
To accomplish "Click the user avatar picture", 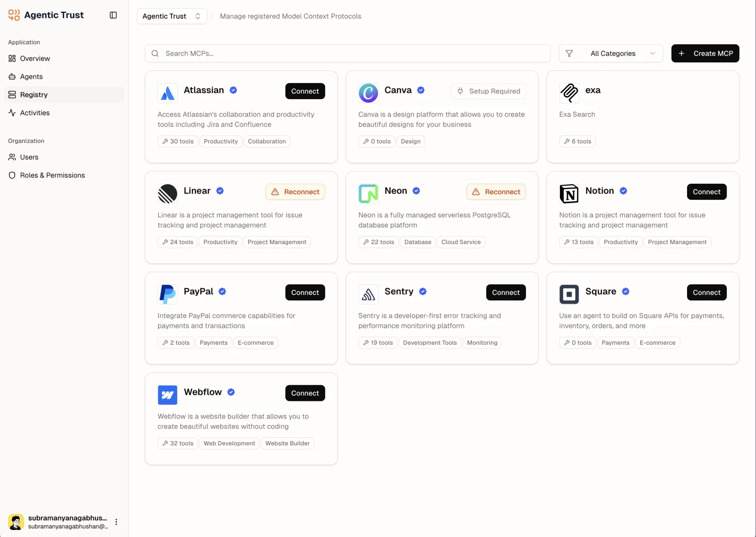I will point(16,522).
